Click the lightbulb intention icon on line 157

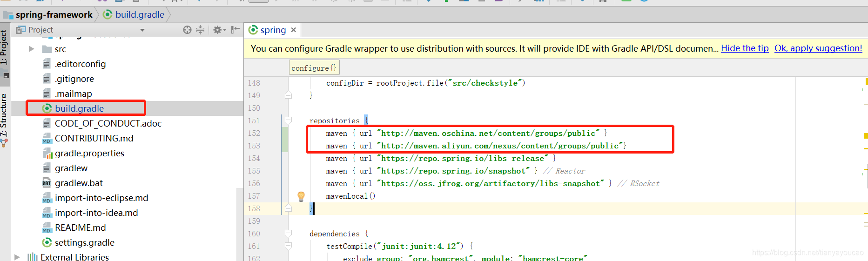[301, 196]
